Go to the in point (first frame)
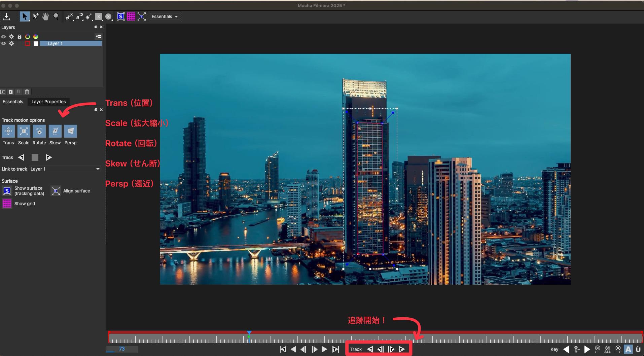This screenshot has height=356, width=644. (x=283, y=349)
